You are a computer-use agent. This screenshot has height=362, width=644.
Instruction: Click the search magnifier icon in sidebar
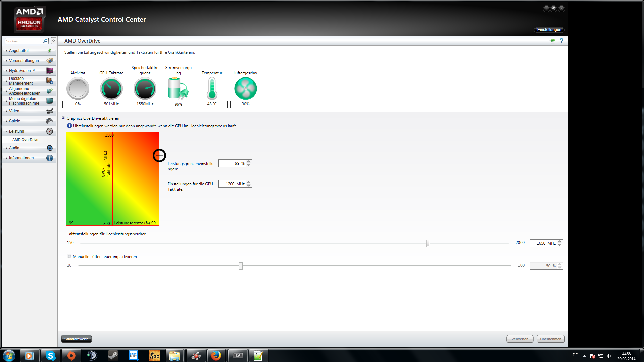pyautogui.click(x=45, y=41)
